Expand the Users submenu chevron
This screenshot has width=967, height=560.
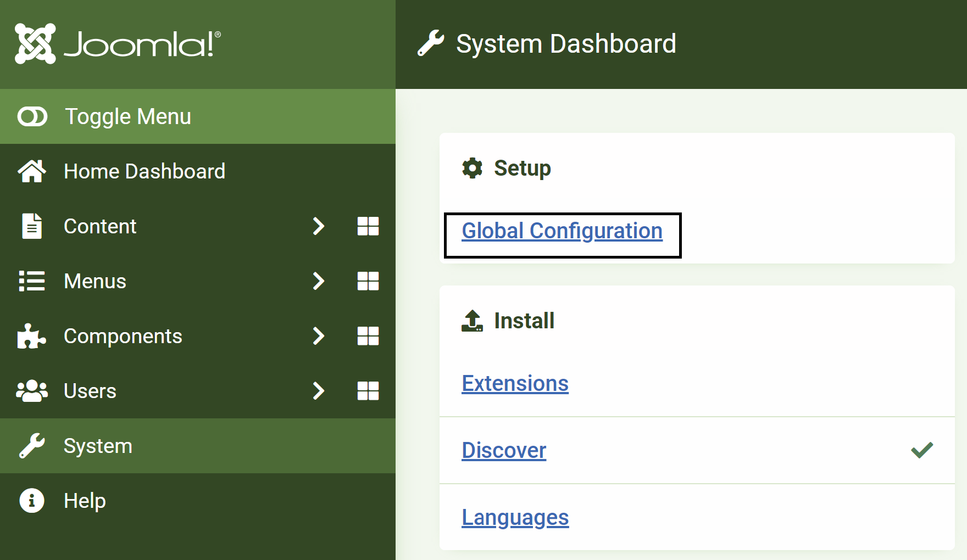point(319,391)
